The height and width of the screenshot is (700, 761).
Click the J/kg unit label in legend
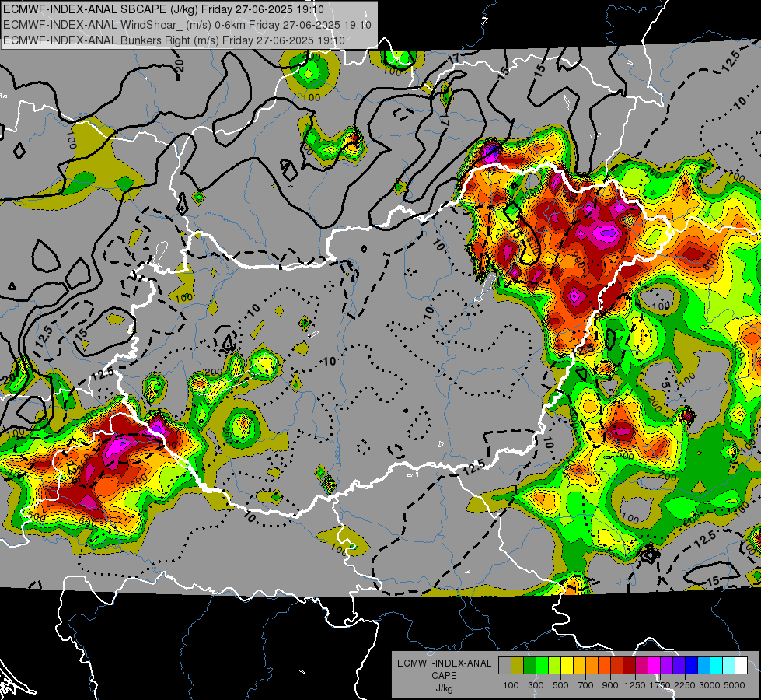pyautogui.click(x=444, y=688)
